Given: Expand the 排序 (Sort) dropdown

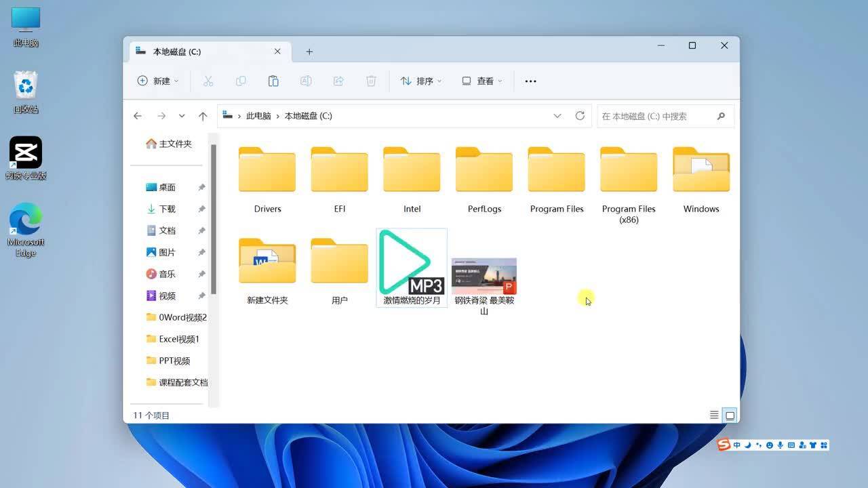Looking at the screenshot, I should pyautogui.click(x=420, y=81).
